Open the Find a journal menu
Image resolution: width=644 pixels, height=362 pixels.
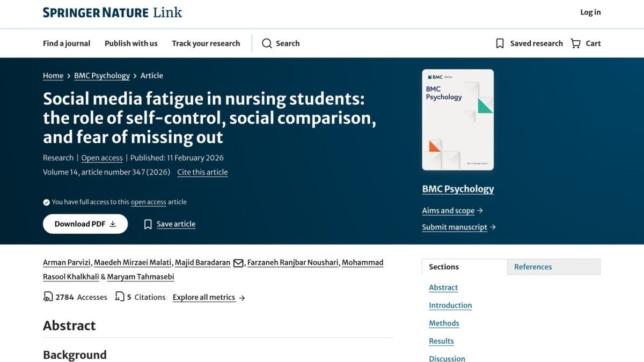coord(67,43)
